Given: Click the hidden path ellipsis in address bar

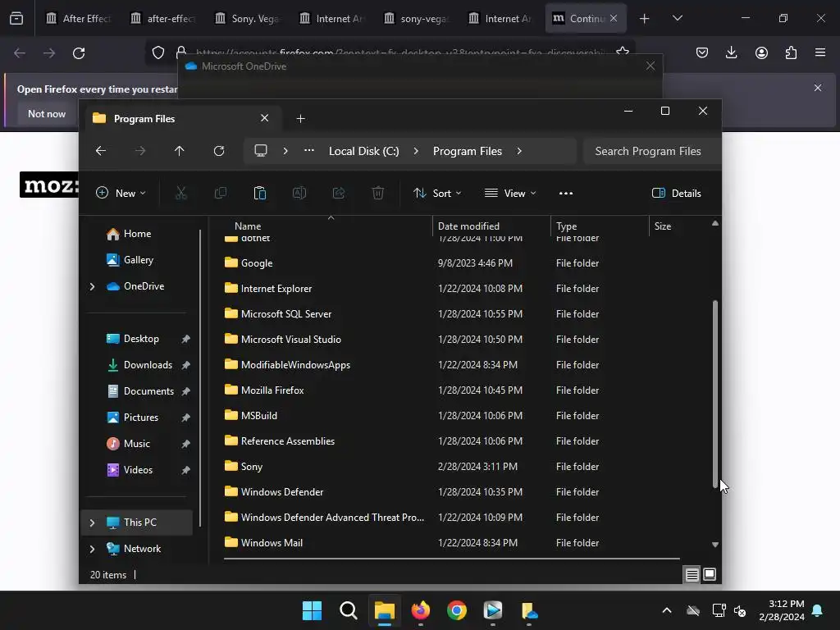Looking at the screenshot, I should [x=309, y=151].
